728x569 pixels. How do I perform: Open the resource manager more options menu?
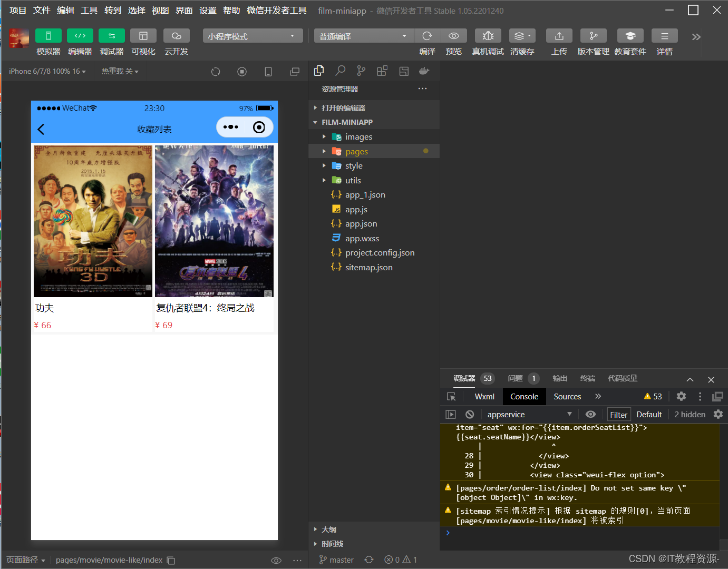click(423, 89)
